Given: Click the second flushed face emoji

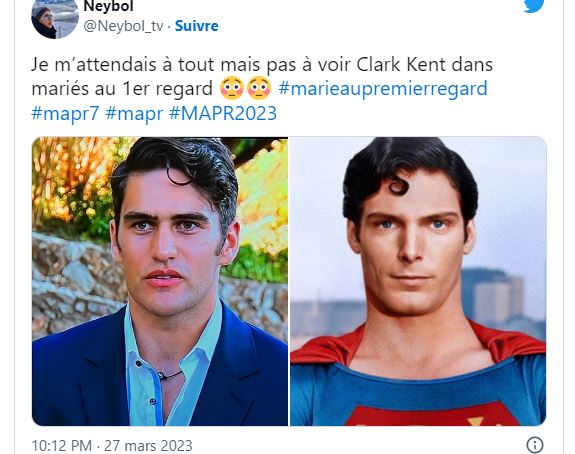Looking at the screenshot, I should [259, 88].
